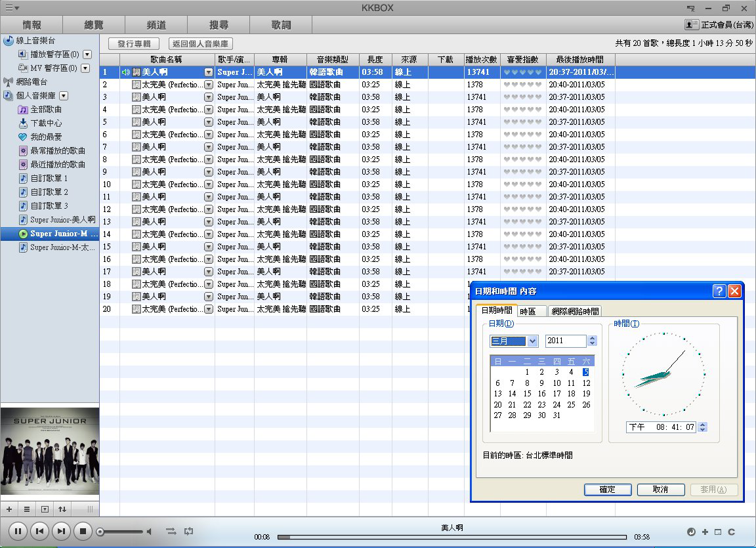The height and width of the screenshot is (548, 756).
Task: Toggle shuffle playback mode
Action: point(171,532)
